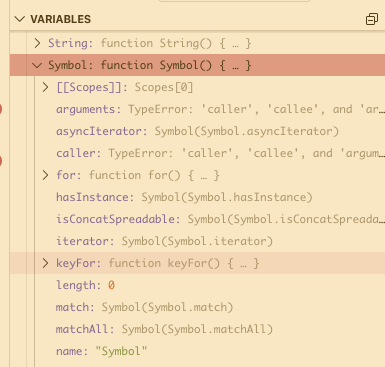Image resolution: width=385 pixels, height=367 pixels.
Task: Select the length: 0 row
Action: pyautogui.click(x=197, y=285)
